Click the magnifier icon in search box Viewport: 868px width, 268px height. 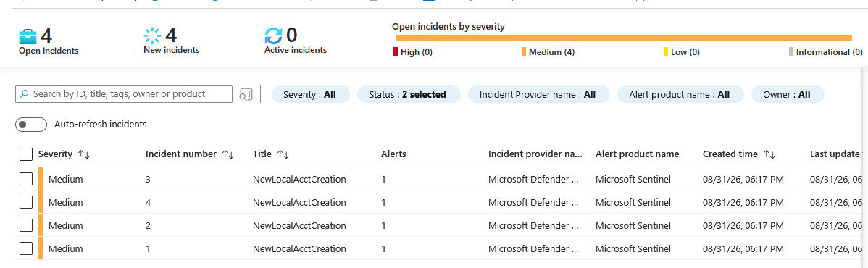point(24,94)
